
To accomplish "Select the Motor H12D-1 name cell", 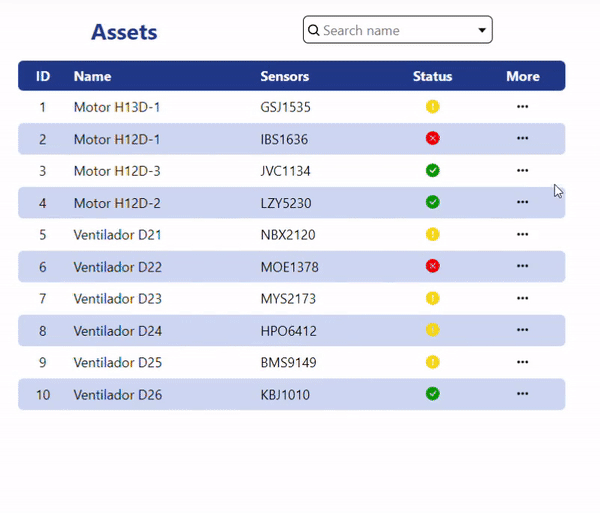I will pyautogui.click(x=117, y=139).
